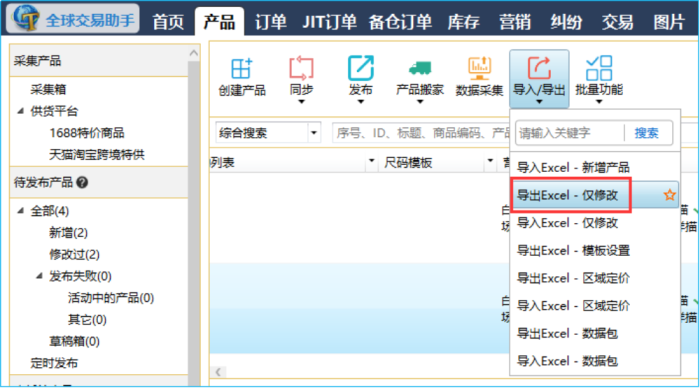
Task: Click the sidebar scroll up arrow
Action: pyautogui.click(x=194, y=53)
